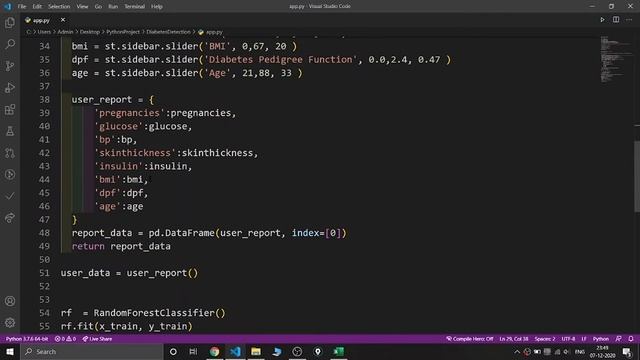Screen dimensions: 640x360
Task: Click Admin in the breadcrumb path
Action: click(x=65, y=32)
